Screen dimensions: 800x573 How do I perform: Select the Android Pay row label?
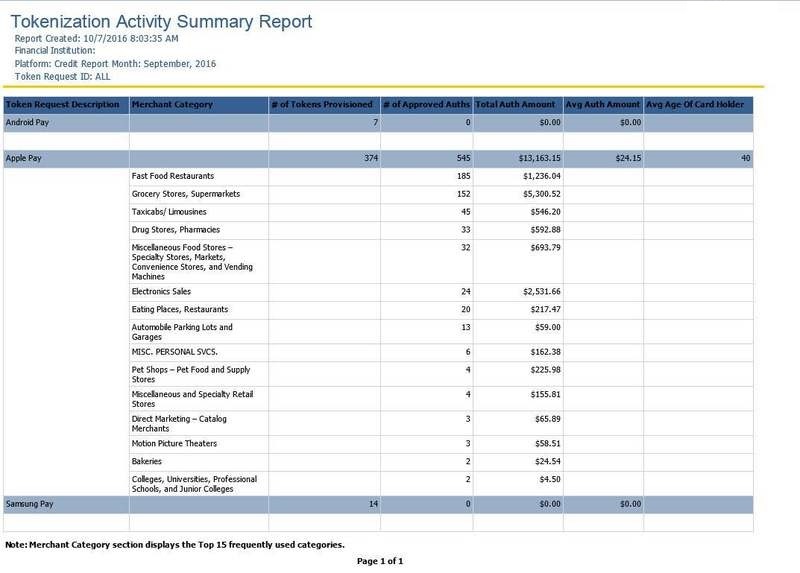click(x=28, y=122)
